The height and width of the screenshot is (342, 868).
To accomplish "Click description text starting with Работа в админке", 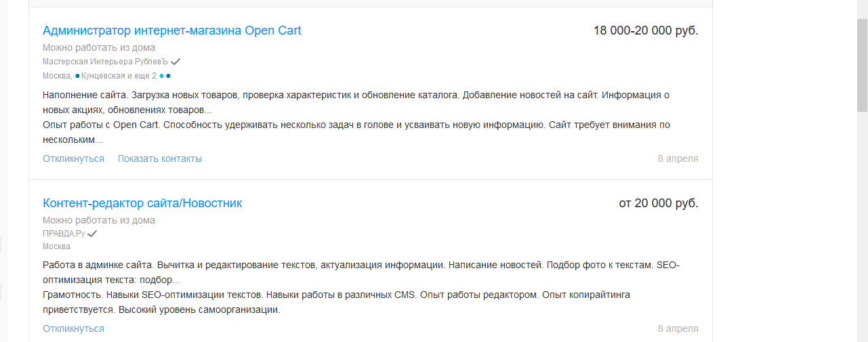I will click(361, 272).
